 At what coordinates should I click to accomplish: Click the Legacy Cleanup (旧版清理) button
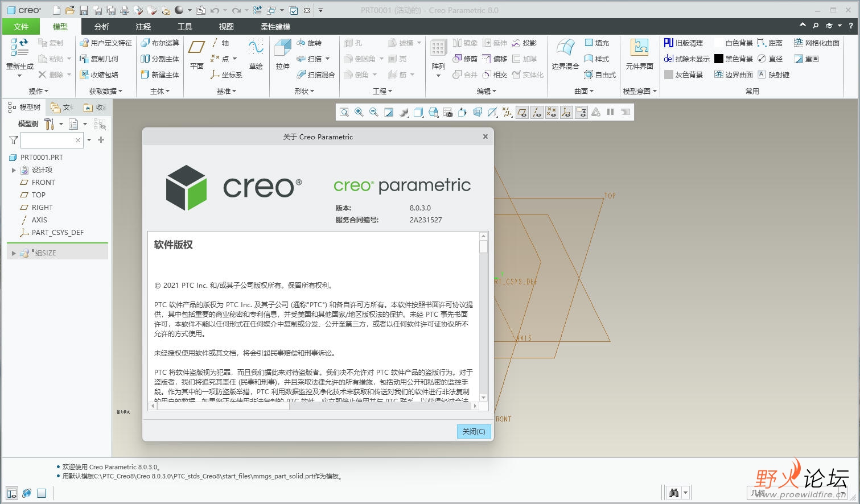[x=684, y=43]
